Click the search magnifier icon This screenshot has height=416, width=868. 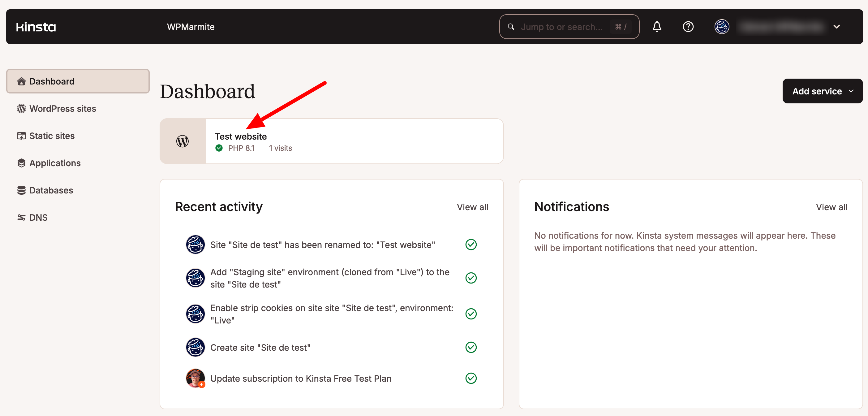tap(511, 27)
